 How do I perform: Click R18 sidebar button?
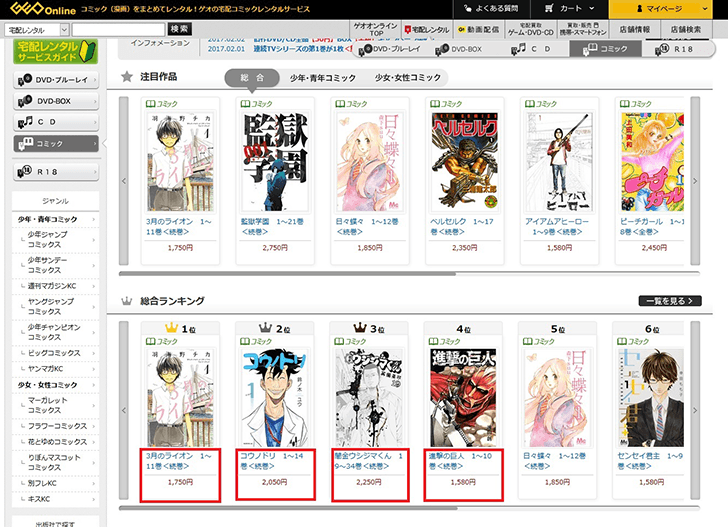[x=56, y=172]
